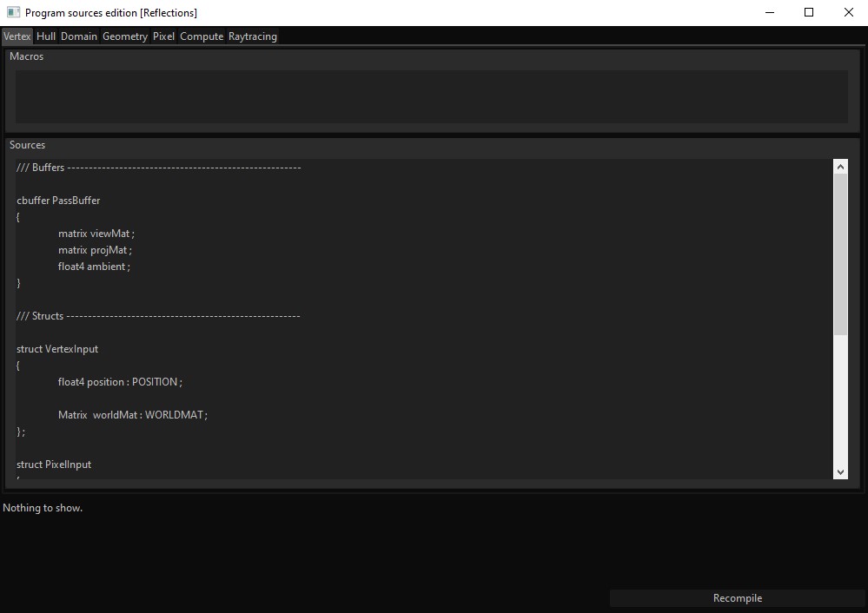The height and width of the screenshot is (613, 868).
Task: Click the '/// Structs' comment line
Action: pos(158,316)
